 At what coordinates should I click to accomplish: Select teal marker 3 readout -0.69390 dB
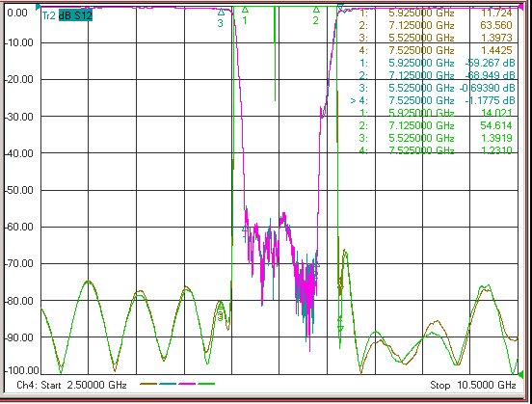[488, 88]
